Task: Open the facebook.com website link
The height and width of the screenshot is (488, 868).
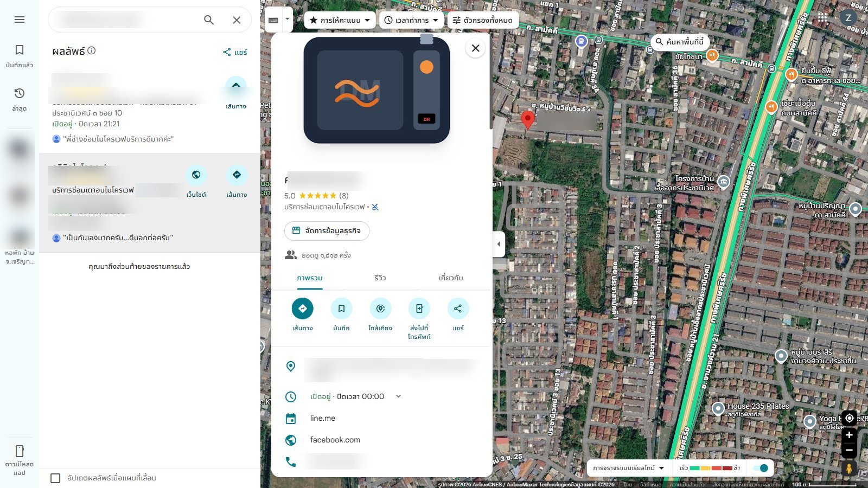Action: (x=335, y=440)
